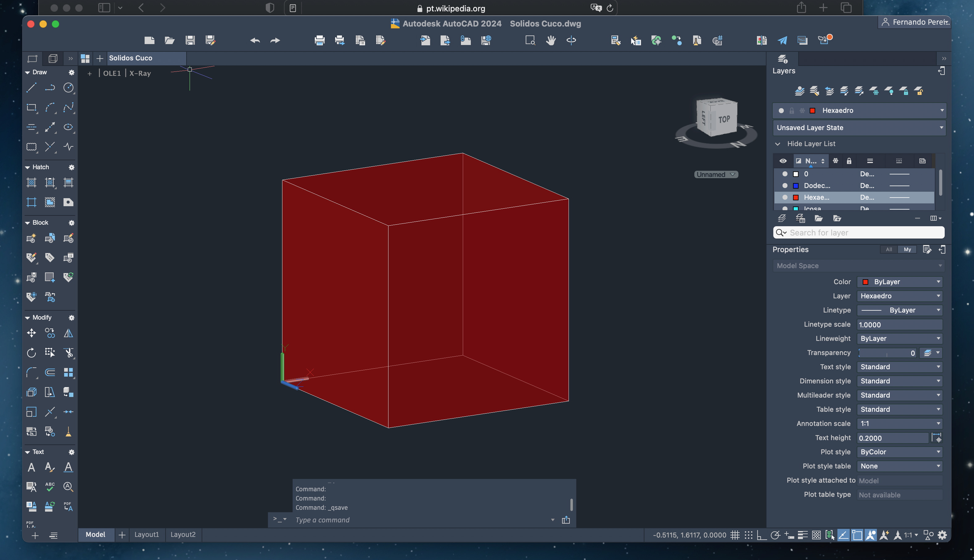This screenshot has height=560, width=974.
Task: Toggle polar tracking in status bar
Action: (775, 535)
